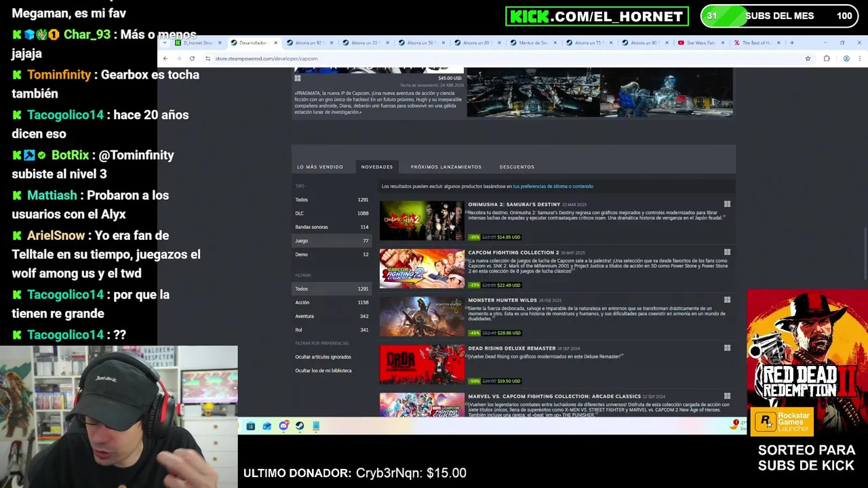Open Outlook from the taskbar
Screen dimensions: 868x488
tap(267, 426)
